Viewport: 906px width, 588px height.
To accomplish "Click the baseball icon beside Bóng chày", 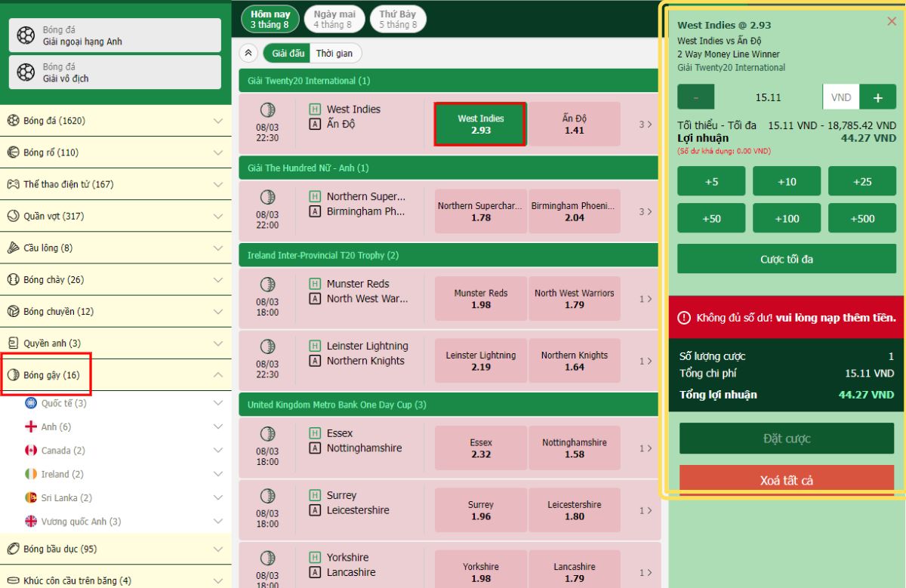I will tap(13, 279).
